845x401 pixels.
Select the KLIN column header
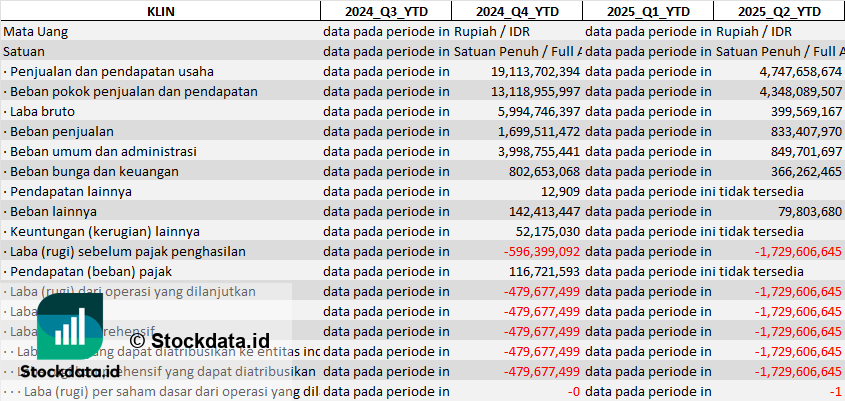(x=161, y=11)
